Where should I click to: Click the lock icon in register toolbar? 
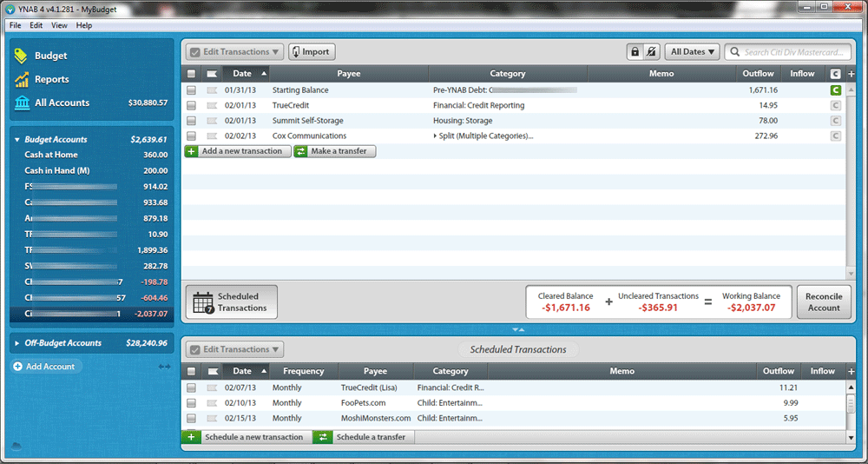(635, 51)
